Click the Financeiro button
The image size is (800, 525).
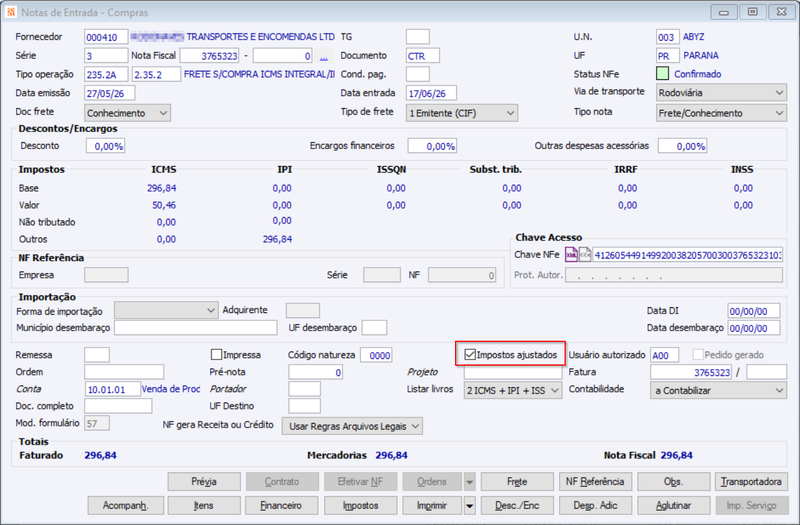(x=282, y=506)
